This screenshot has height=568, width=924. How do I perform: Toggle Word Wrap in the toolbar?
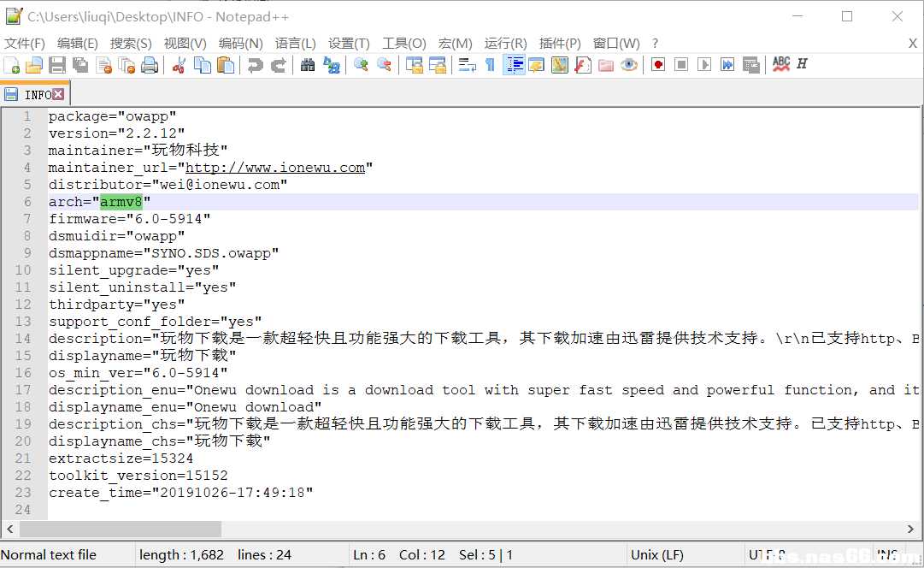tap(467, 65)
